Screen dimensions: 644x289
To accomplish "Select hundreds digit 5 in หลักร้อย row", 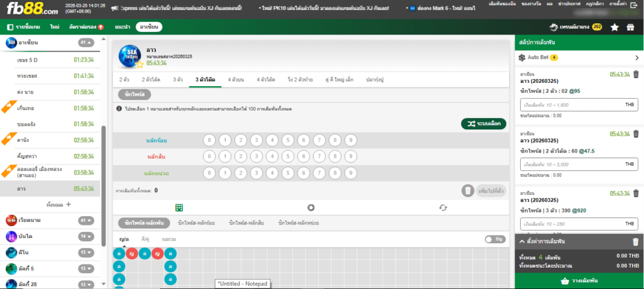I will tap(288, 141).
